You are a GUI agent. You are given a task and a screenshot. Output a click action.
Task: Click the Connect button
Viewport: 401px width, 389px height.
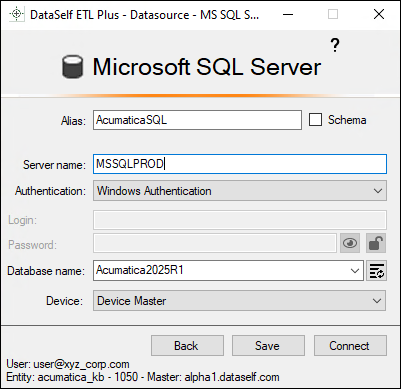[x=350, y=346]
